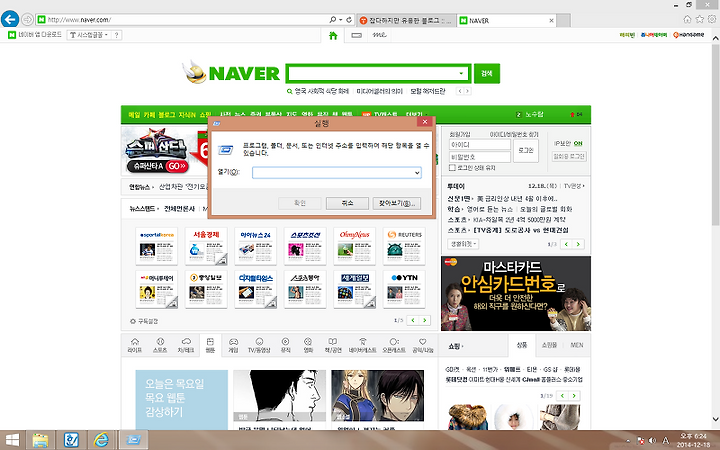Image resolution: width=720 pixels, height=450 pixels.
Task: Click the 일회용 로그인 button
Action: click(x=569, y=157)
